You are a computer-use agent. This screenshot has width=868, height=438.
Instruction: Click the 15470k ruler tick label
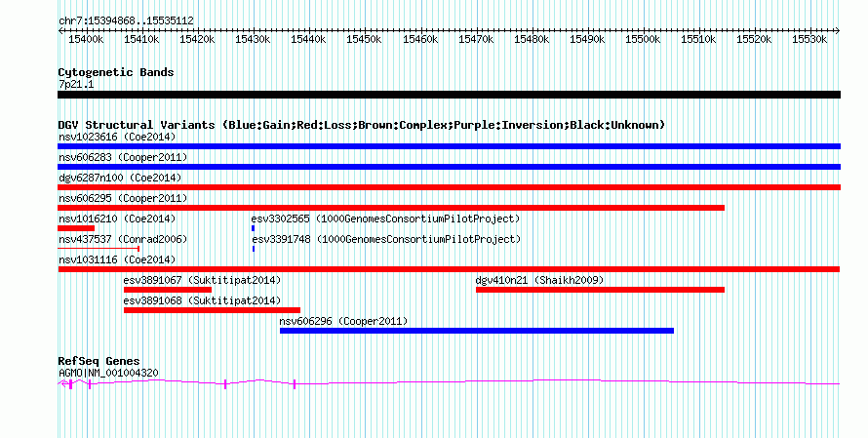[476, 39]
